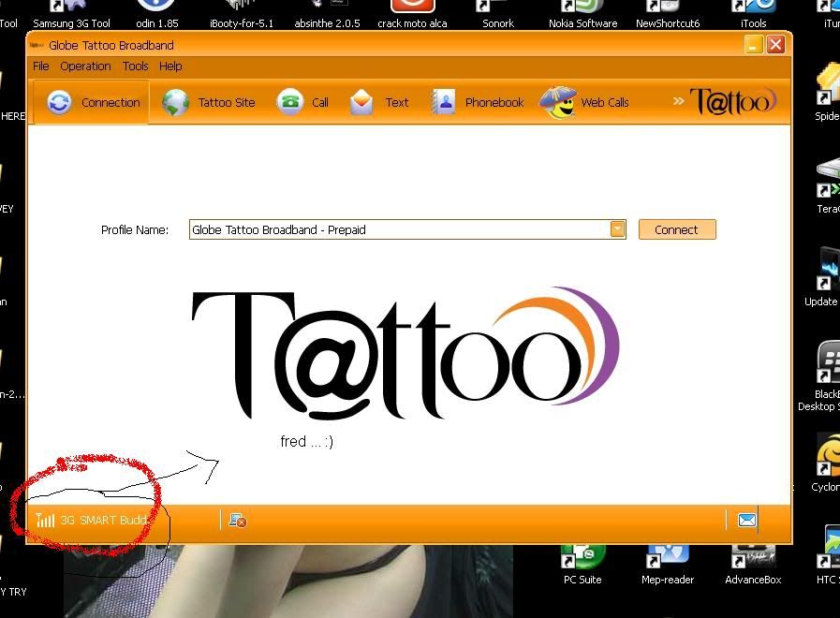This screenshot has width=840, height=618.
Task: Click the absinthe 2.0.5 desktop shortcut
Action: point(327,15)
